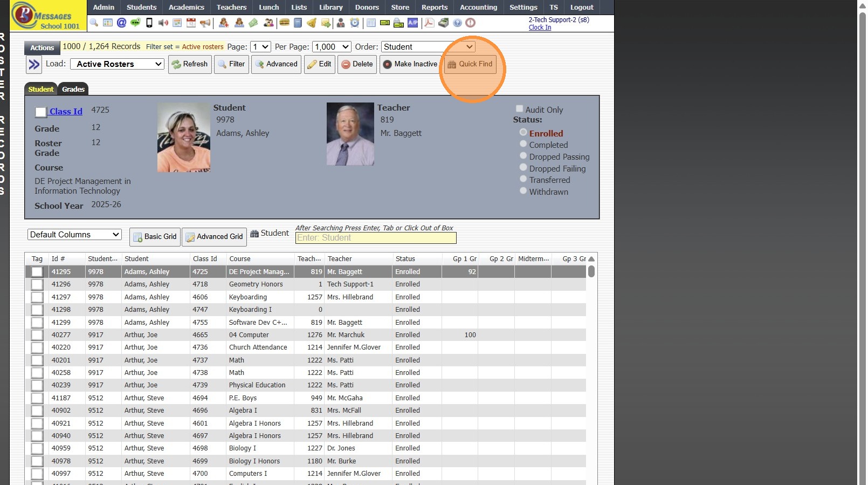Select the Student tab

point(41,89)
